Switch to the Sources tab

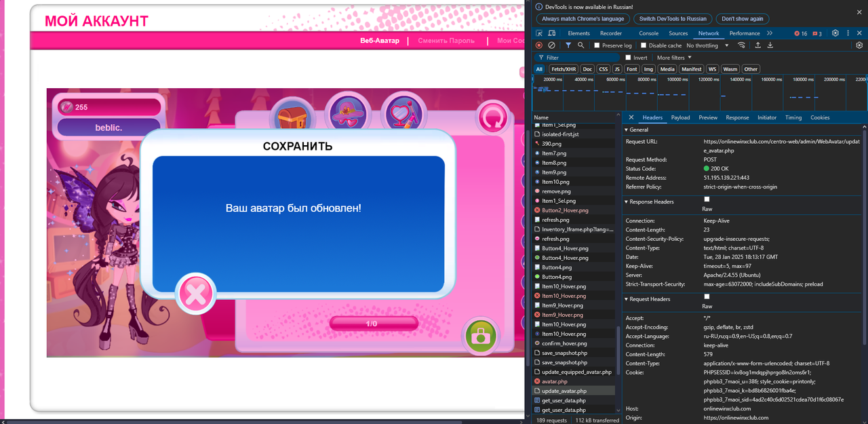click(x=678, y=33)
